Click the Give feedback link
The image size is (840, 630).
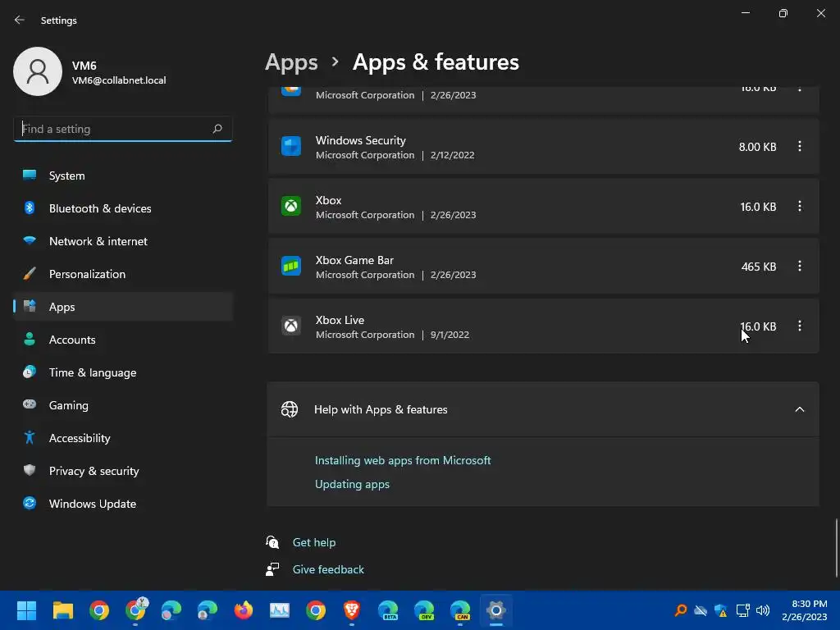tap(328, 569)
